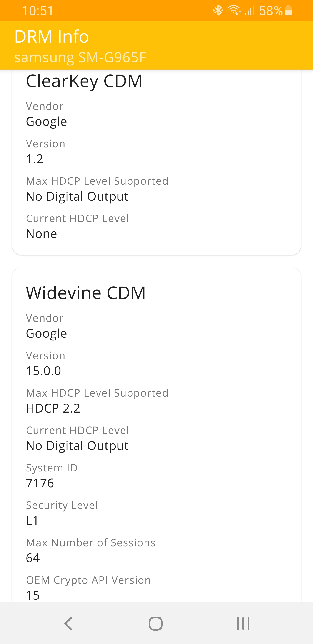Select the Security Level value L1
313x644 pixels.
(32, 521)
